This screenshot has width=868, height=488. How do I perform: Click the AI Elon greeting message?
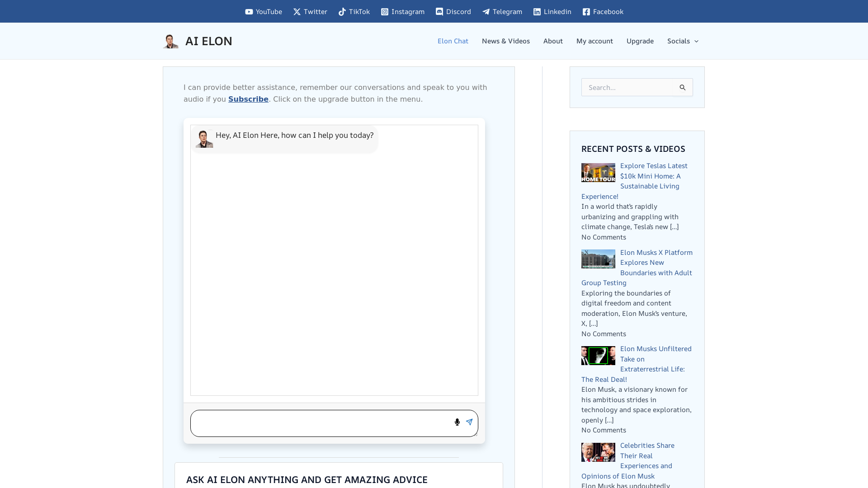click(294, 135)
